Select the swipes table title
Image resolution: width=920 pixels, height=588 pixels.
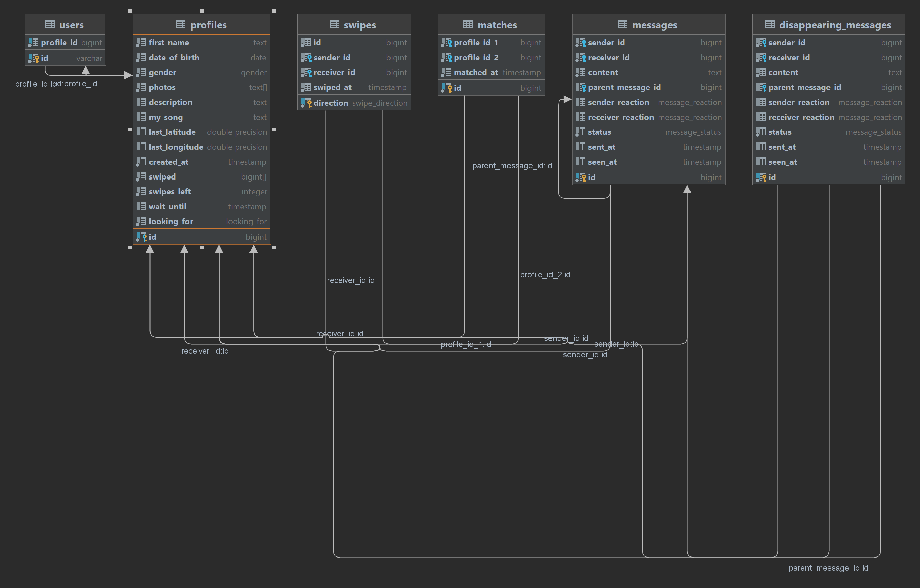pos(360,25)
